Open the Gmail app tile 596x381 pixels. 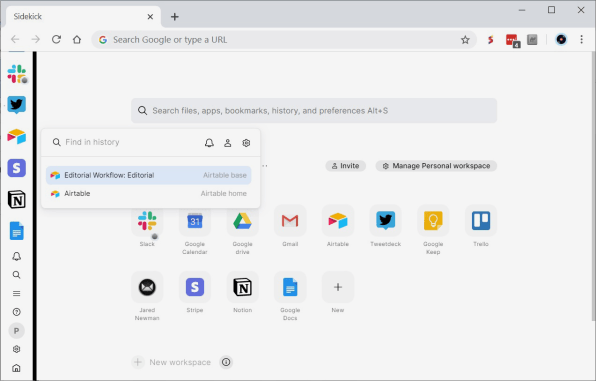point(290,221)
